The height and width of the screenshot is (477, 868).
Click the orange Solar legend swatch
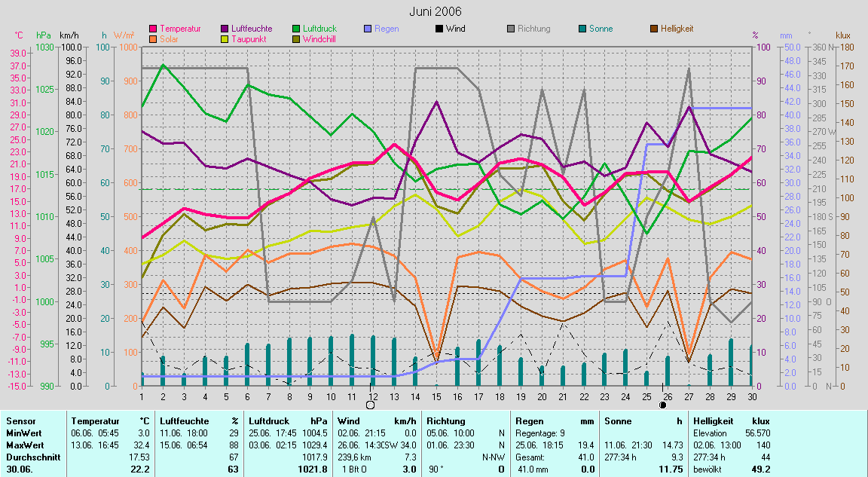tap(154, 38)
